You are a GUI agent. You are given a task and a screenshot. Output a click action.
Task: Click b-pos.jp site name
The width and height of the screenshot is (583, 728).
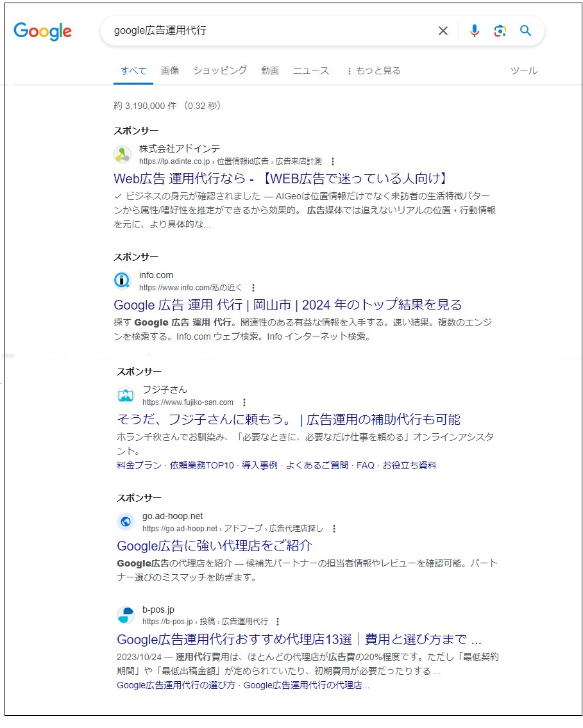point(158,609)
